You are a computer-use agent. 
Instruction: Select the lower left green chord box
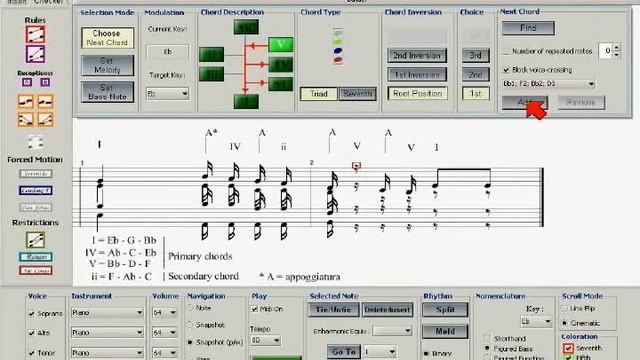pos(211,74)
